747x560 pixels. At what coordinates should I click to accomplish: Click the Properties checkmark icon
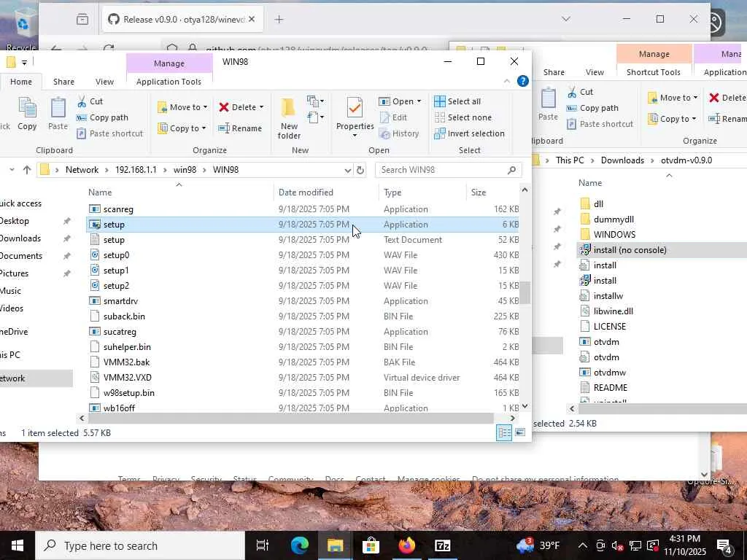tap(355, 108)
